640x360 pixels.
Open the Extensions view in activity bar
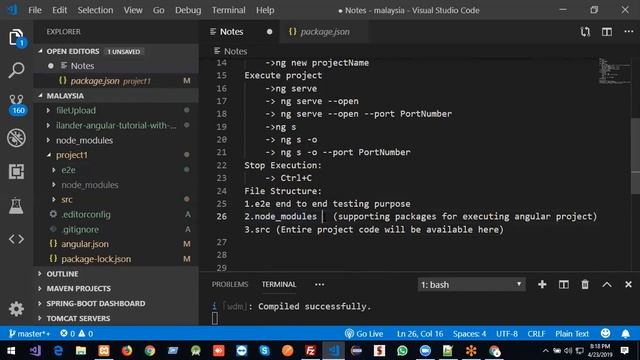[x=16, y=171]
